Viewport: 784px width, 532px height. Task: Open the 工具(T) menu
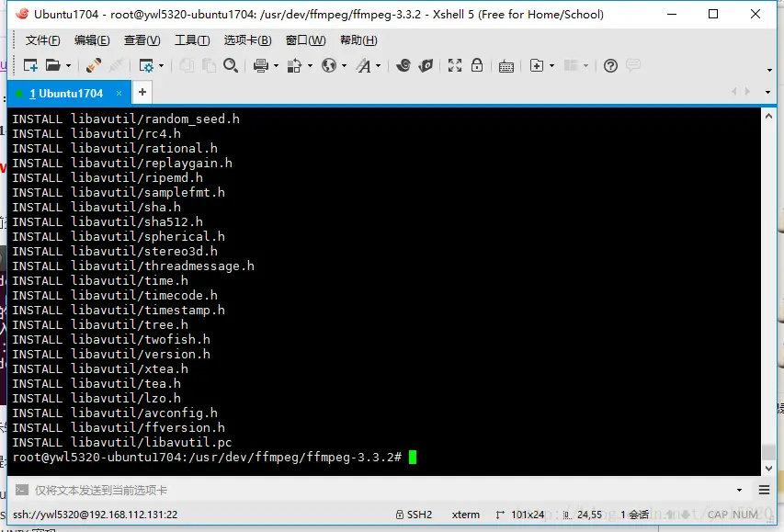tap(192, 40)
